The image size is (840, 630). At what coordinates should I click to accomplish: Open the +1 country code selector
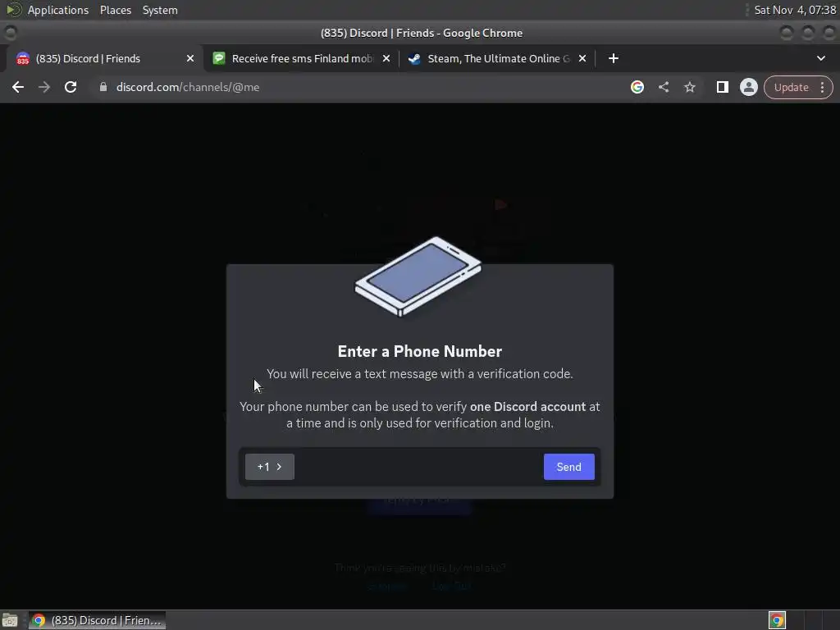pyautogui.click(x=269, y=467)
